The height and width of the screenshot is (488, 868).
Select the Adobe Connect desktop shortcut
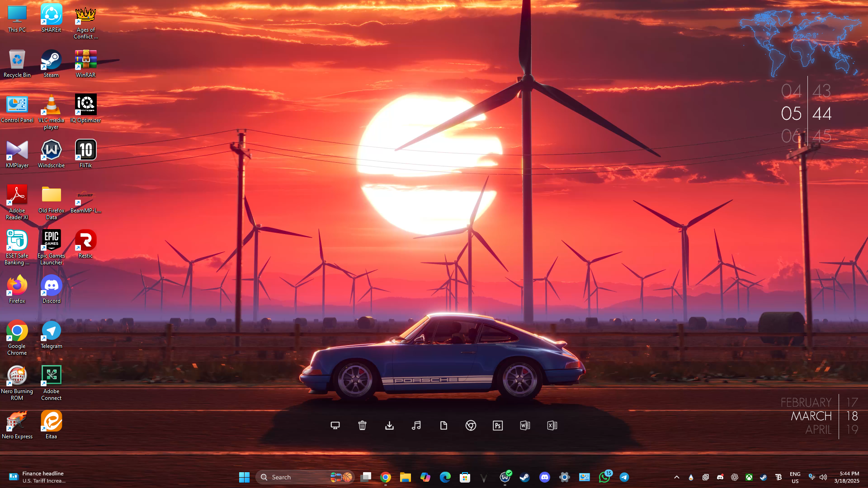coord(52,384)
